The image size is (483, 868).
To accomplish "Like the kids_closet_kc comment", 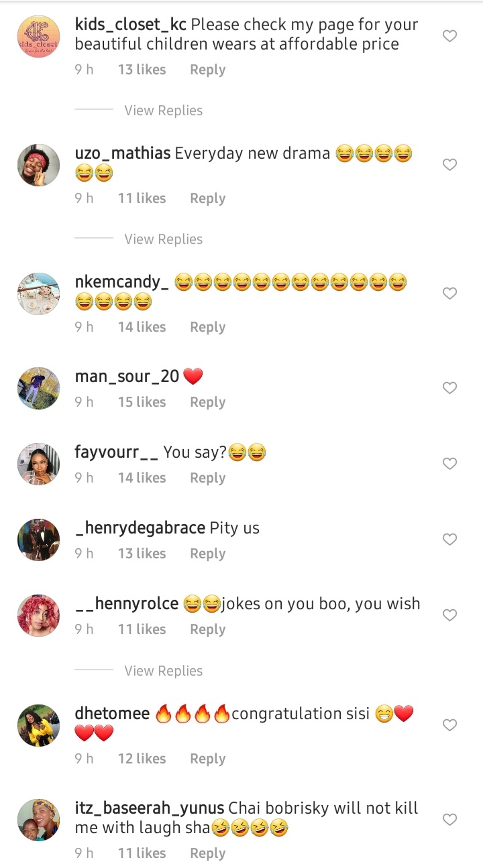I will click(x=449, y=36).
